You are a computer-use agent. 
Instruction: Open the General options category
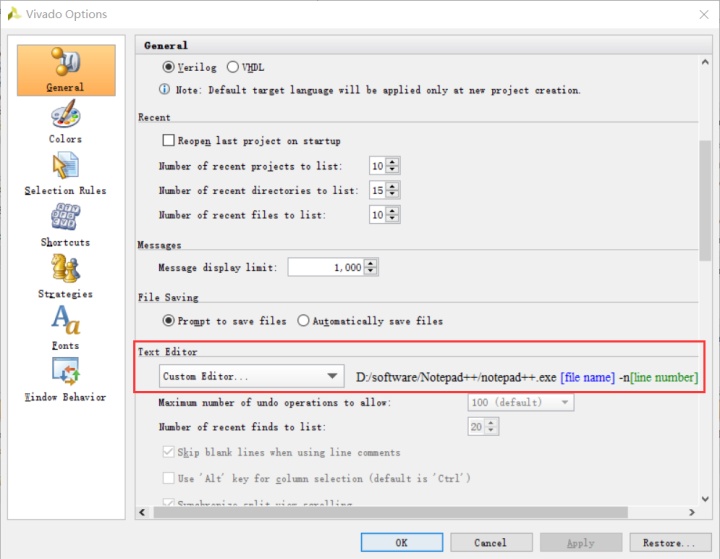point(66,70)
